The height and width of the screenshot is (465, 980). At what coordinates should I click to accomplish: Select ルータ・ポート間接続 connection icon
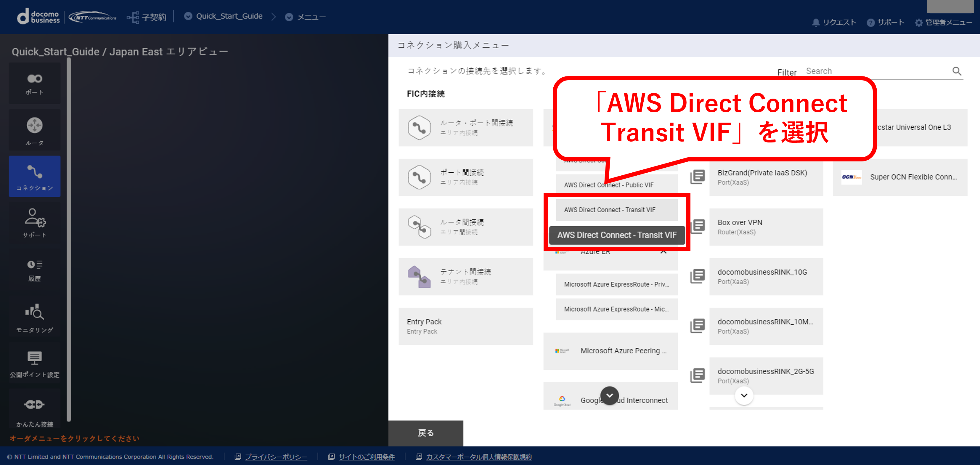click(x=419, y=127)
